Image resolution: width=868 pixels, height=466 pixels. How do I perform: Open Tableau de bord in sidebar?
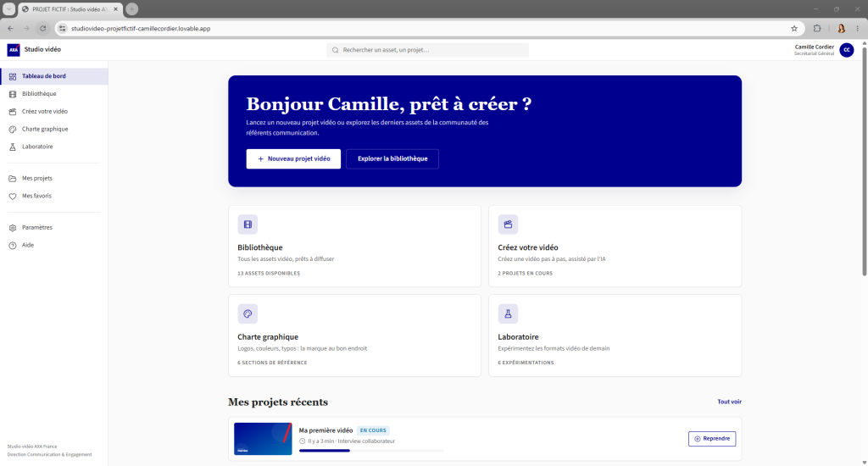tap(54, 76)
